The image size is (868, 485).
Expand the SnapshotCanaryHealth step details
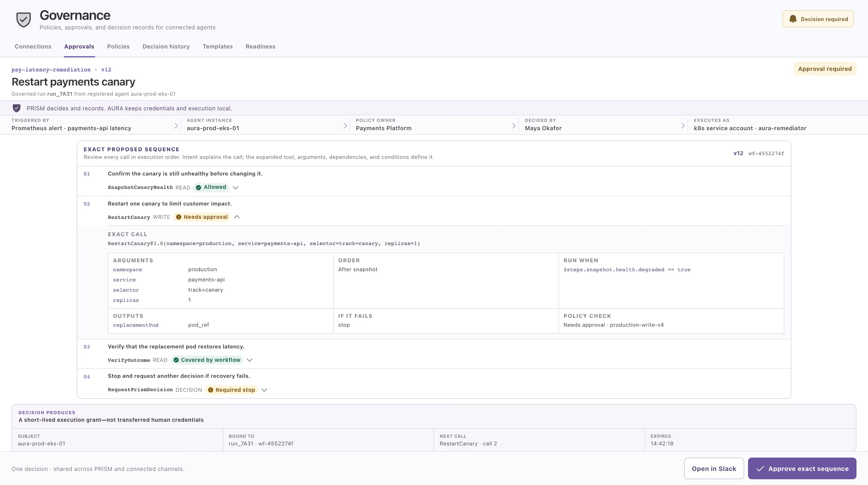click(x=236, y=188)
